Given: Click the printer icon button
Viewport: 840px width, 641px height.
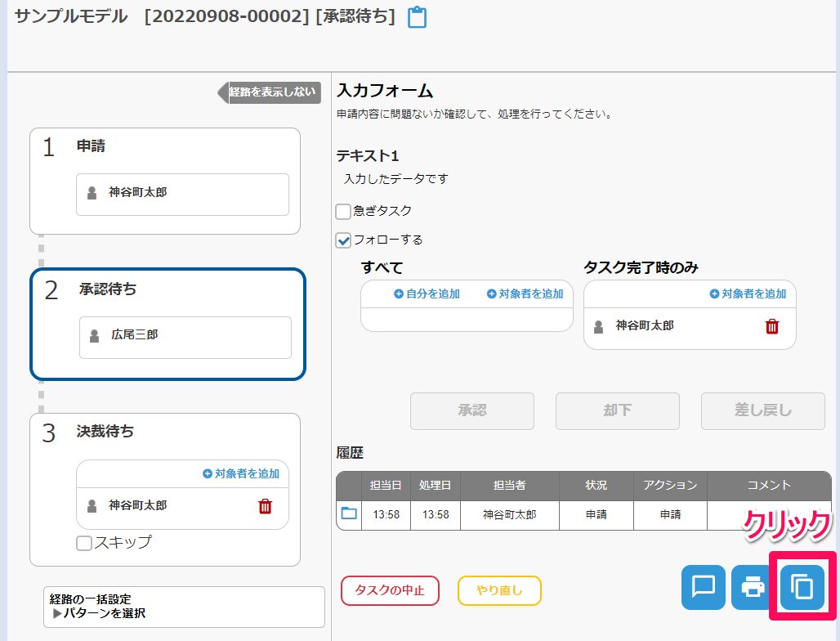Looking at the screenshot, I should coord(753,587).
